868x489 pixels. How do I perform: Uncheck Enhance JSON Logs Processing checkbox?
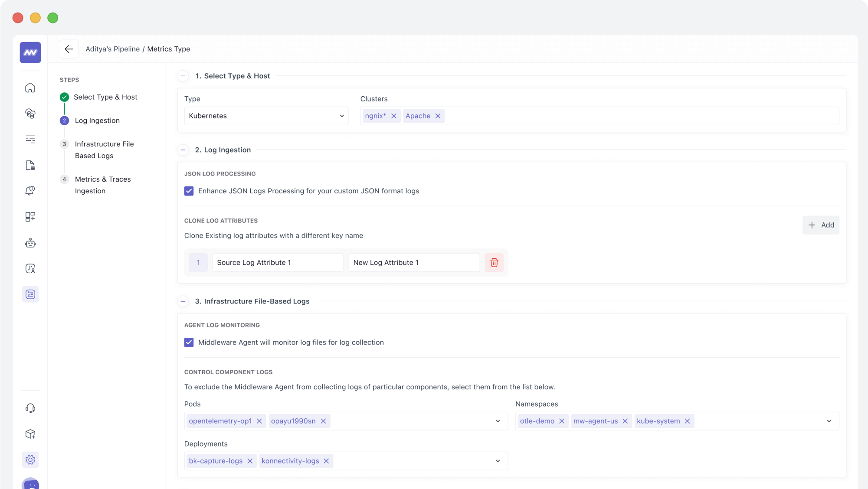tap(189, 191)
